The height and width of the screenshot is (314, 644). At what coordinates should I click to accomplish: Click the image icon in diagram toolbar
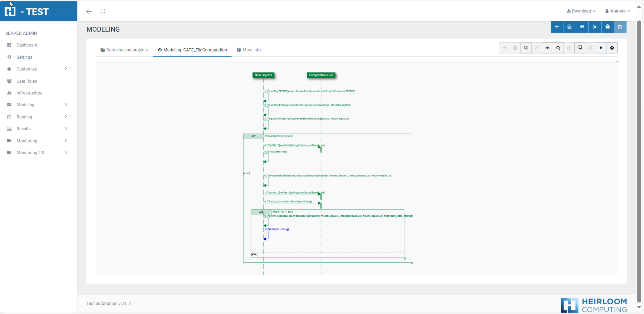pos(580,48)
